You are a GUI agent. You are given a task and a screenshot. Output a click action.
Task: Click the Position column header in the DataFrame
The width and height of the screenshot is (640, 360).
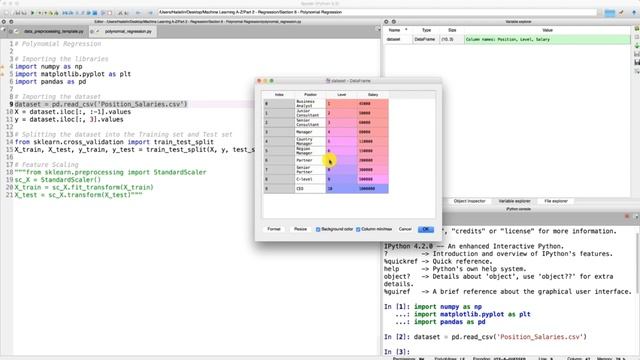click(310, 95)
